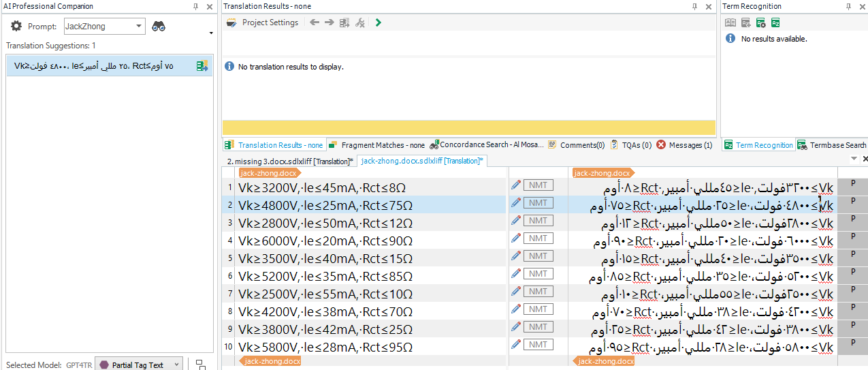The width and height of the screenshot is (868, 370).
Task: Open the Comments(0) tab
Action: pyautogui.click(x=576, y=145)
